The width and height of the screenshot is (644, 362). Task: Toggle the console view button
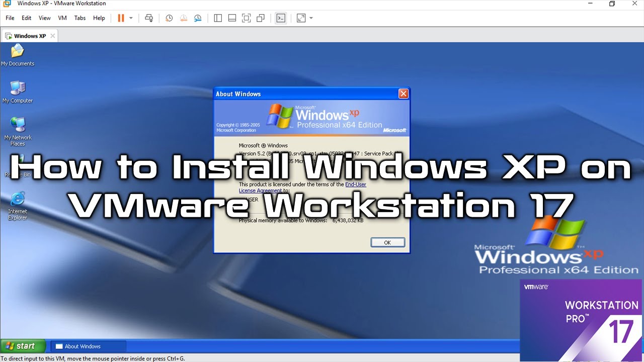point(281,18)
